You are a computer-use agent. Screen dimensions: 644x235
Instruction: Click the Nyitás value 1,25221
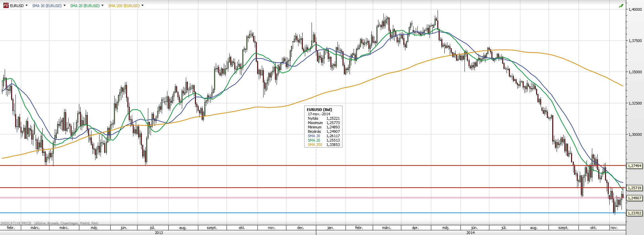[333, 118]
